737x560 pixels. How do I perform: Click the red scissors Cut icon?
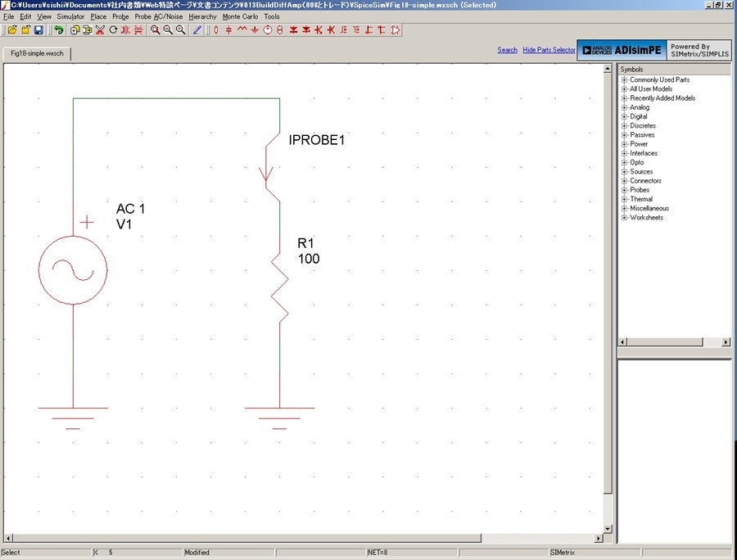[x=100, y=30]
